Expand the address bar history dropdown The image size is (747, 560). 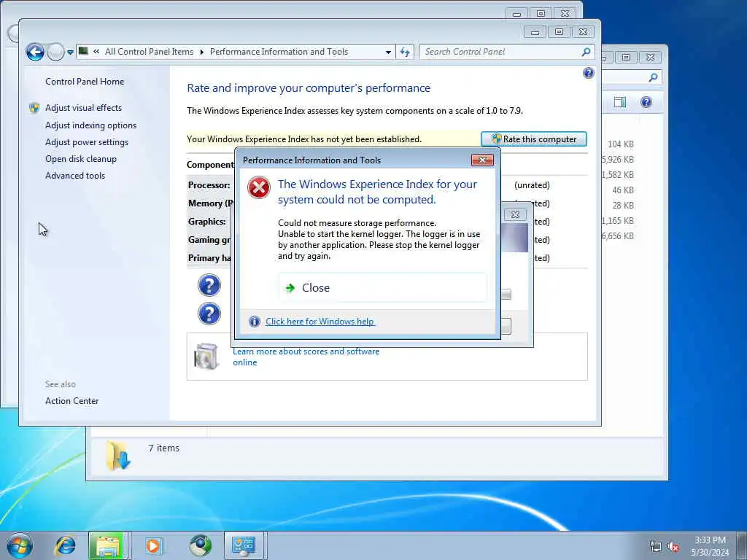pyautogui.click(x=388, y=52)
